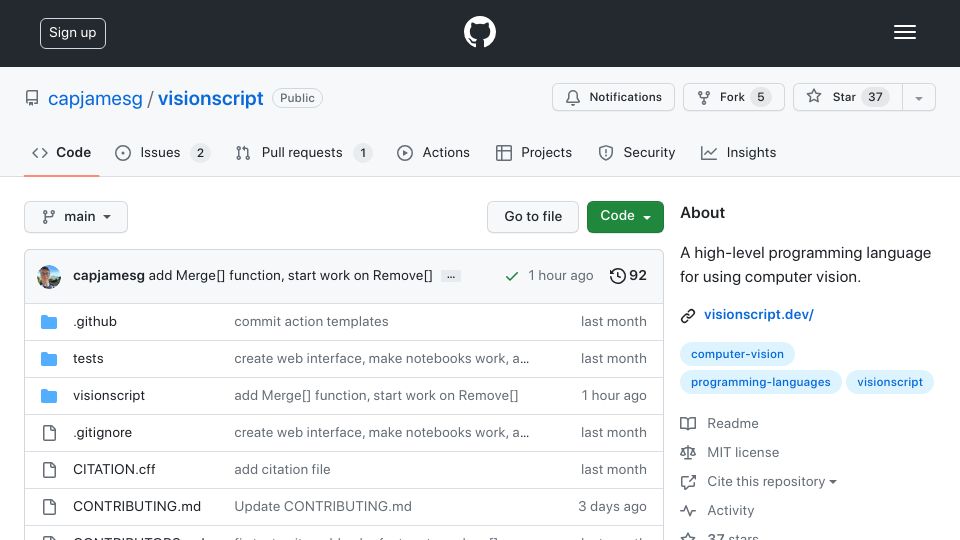Click the Activity pulse icon

pyautogui.click(x=688, y=511)
